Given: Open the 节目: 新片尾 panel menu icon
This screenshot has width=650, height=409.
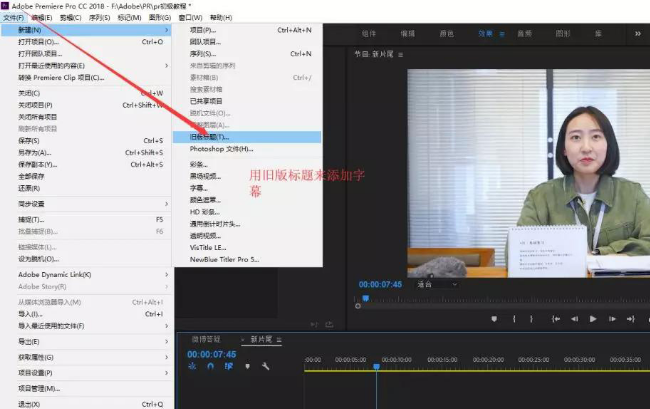Looking at the screenshot, I should 400,54.
